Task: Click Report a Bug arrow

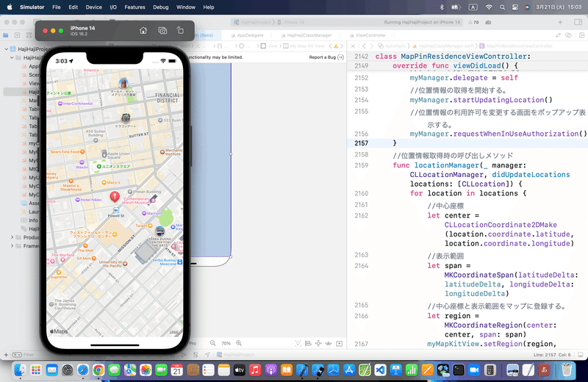Action: click(340, 57)
